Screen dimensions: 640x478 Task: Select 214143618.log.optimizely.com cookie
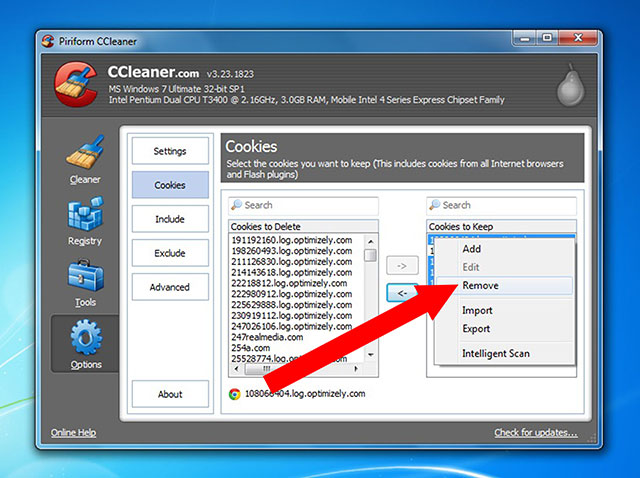pos(292,272)
